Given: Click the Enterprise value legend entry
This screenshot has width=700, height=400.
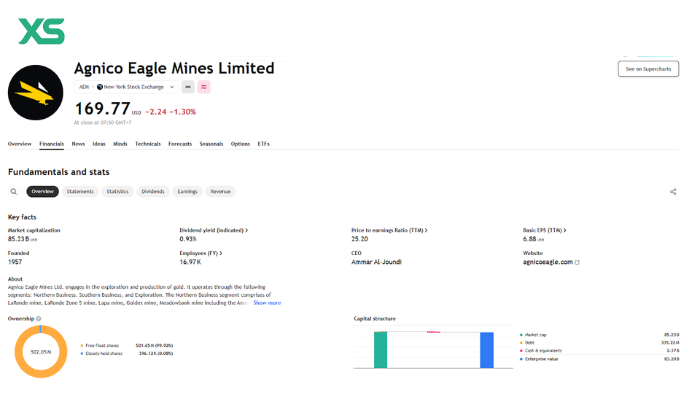Looking at the screenshot, I should click(x=541, y=359).
